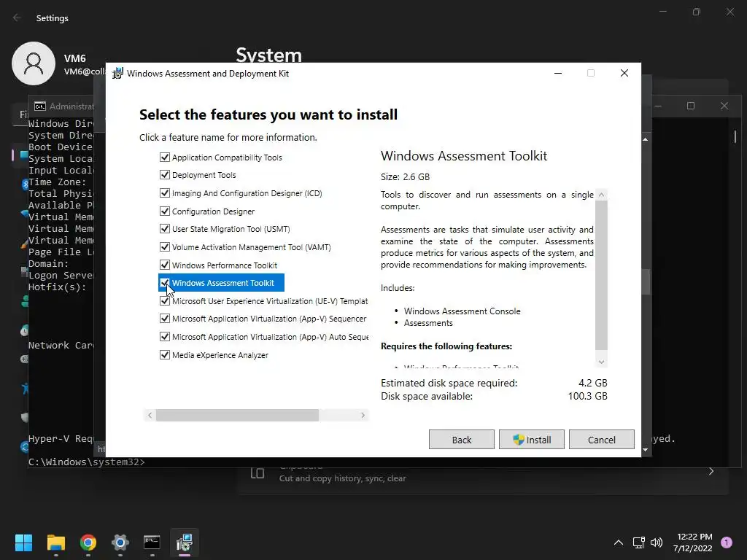Open notification center badge
This screenshot has height=560, width=747.
(x=727, y=542)
